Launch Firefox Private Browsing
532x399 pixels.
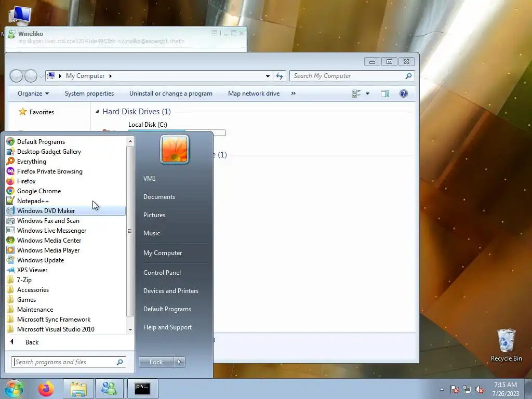(65, 171)
